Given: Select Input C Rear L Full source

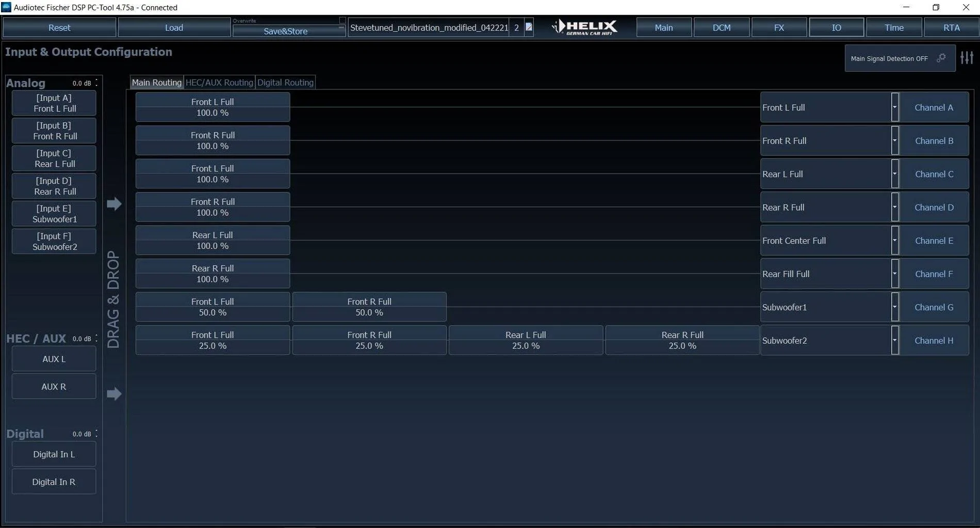Looking at the screenshot, I should [x=54, y=158].
